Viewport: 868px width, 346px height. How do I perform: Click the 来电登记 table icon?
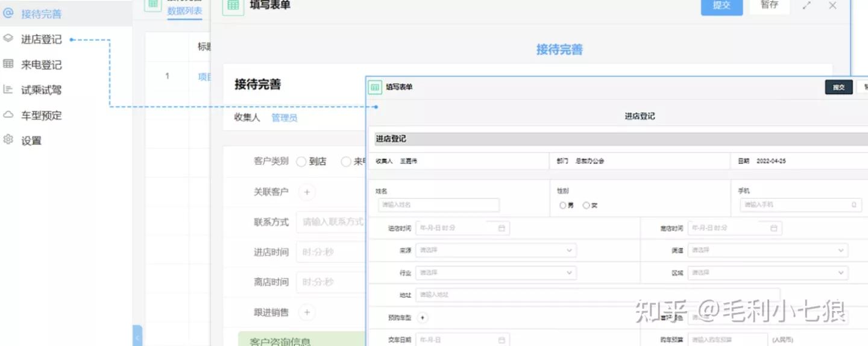pos(8,63)
